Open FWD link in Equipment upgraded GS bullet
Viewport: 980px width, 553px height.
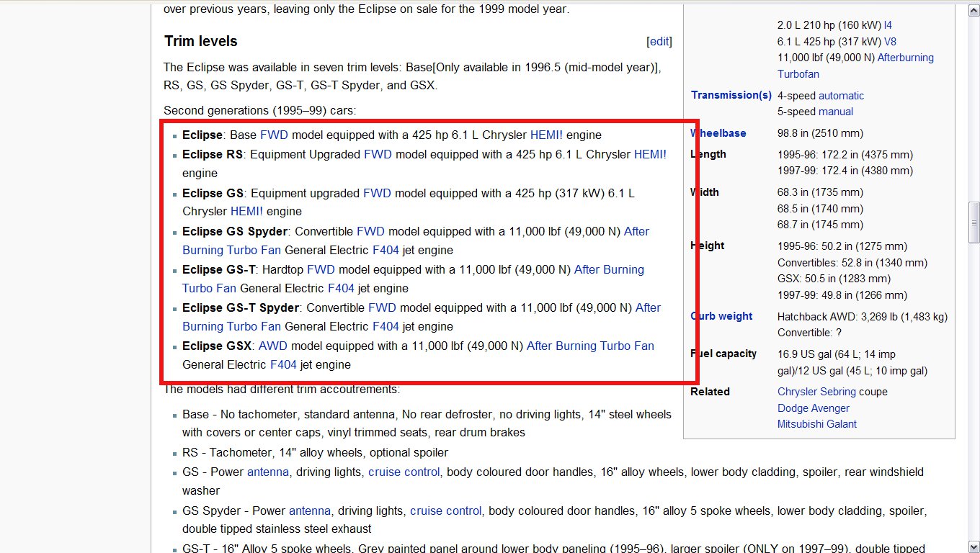[x=377, y=193]
